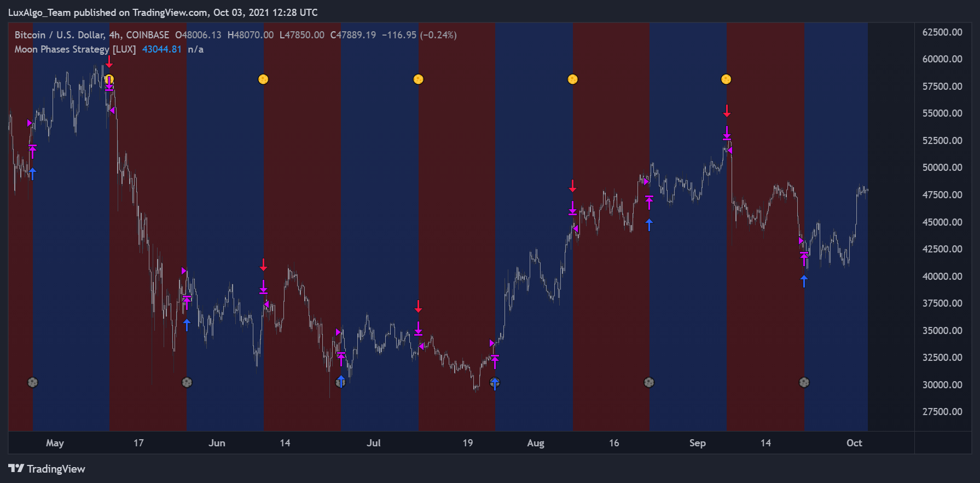Click the 57500.00 price axis label
The height and width of the screenshot is (483, 980).
[x=942, y=87]
